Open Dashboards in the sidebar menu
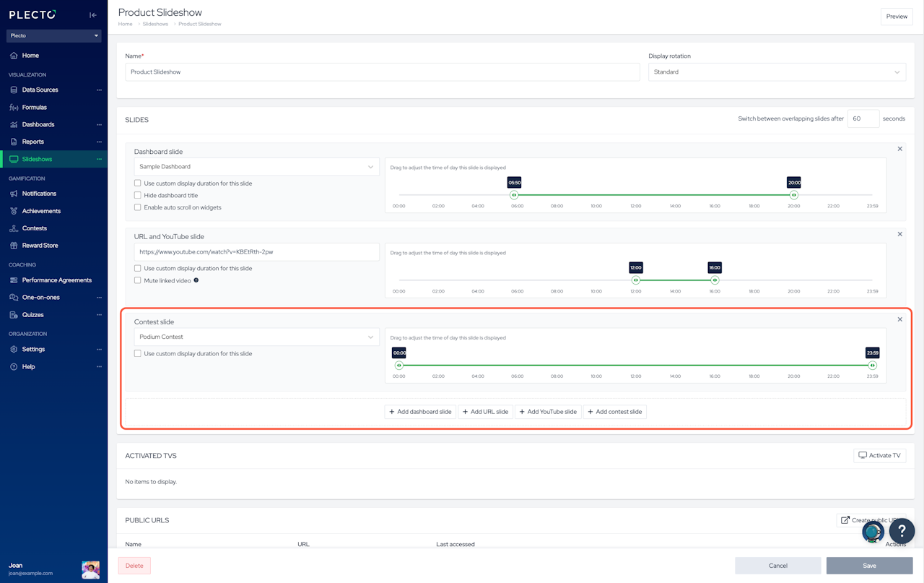924x583 pixels. point(38,124)
